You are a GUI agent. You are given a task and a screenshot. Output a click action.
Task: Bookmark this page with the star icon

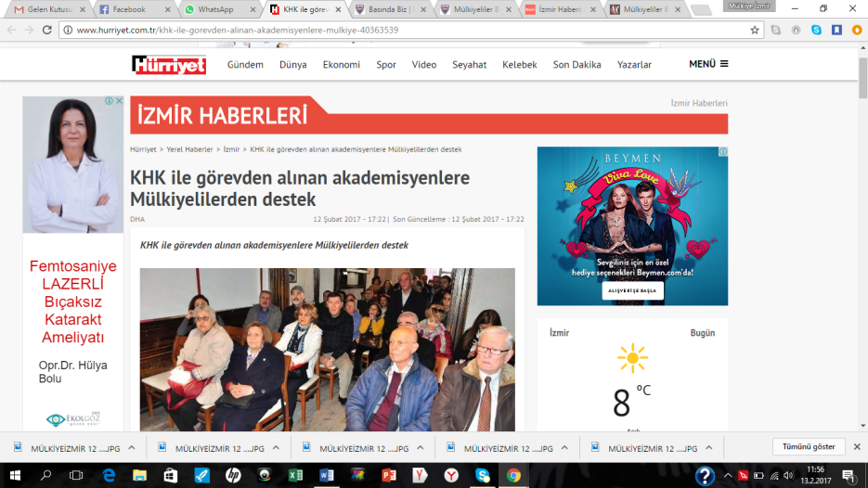pos(755,30)
